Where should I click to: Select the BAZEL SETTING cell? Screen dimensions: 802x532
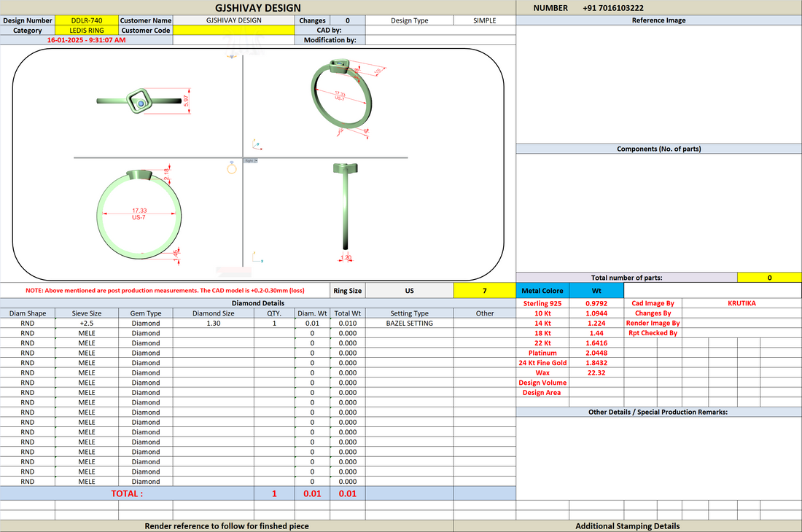point(409,323)
